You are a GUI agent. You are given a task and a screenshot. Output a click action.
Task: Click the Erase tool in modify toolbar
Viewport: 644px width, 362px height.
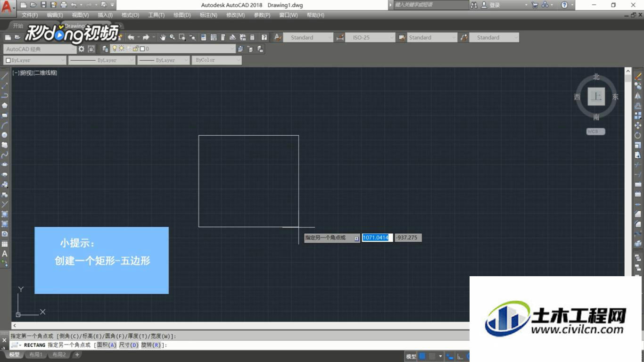638,76
